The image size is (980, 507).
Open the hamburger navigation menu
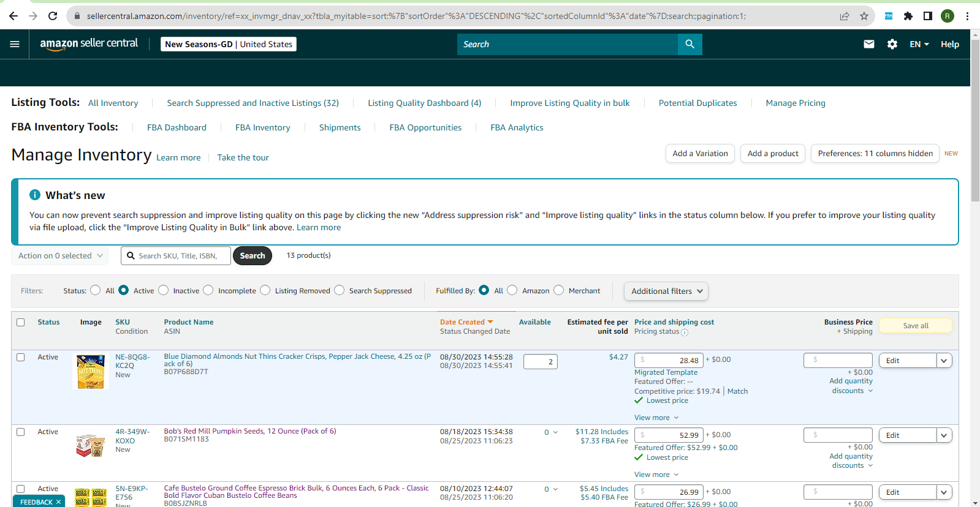[x=15, y=44]
